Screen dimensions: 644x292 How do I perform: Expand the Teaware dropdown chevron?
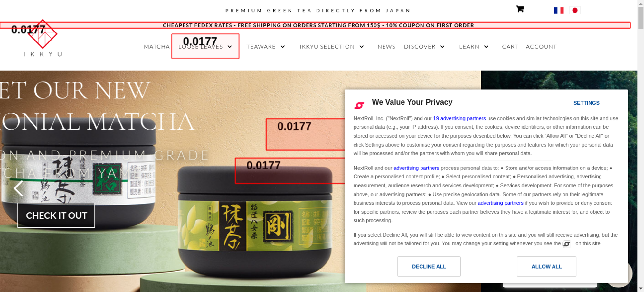(x=283, y=47)
